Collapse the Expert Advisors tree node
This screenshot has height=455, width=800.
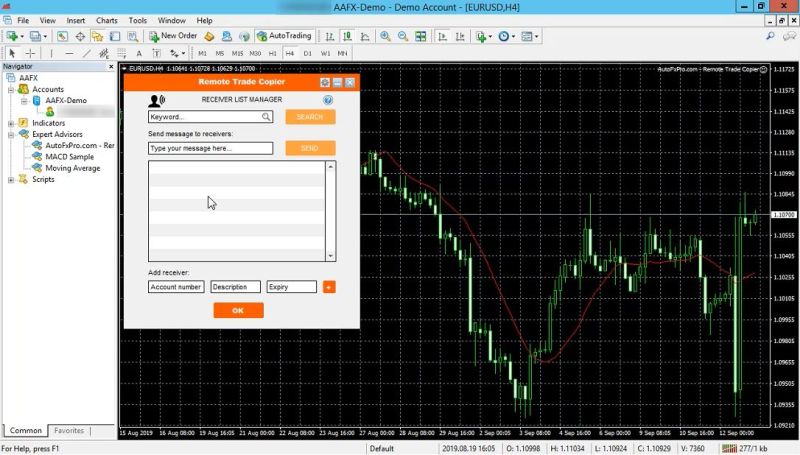click(11, 134)
